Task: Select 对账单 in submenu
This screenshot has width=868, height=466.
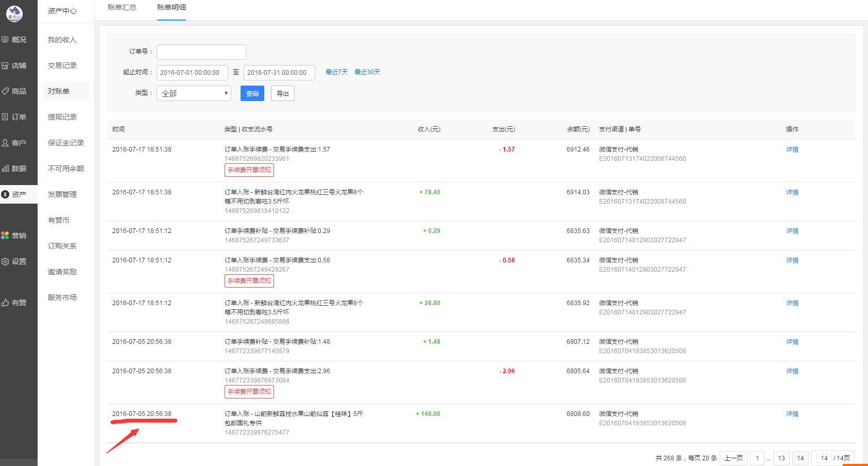Action: pos(65,91)
